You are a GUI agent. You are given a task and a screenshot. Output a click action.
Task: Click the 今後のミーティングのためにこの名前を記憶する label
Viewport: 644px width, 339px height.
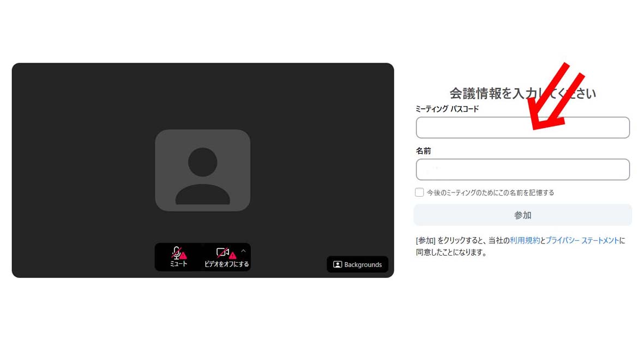click(490, 192)
